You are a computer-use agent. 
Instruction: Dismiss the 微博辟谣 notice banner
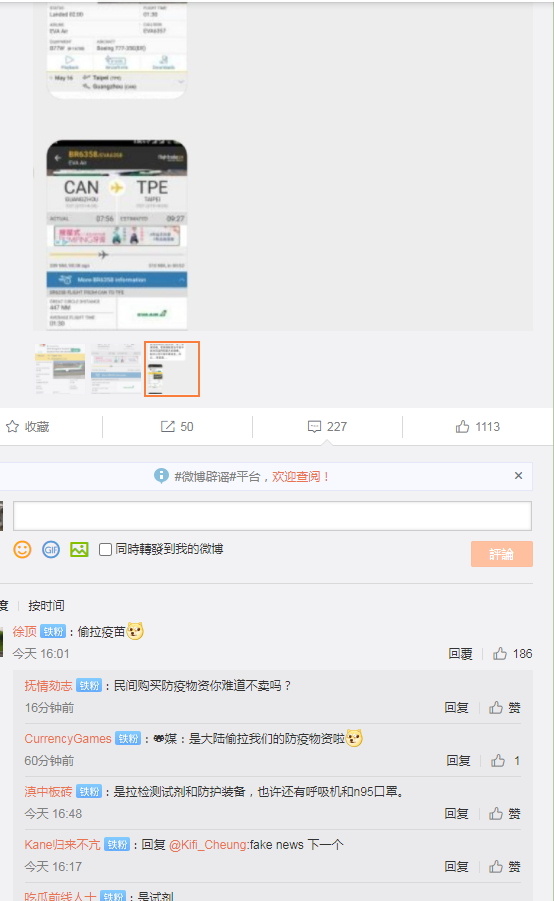(518, 476)
